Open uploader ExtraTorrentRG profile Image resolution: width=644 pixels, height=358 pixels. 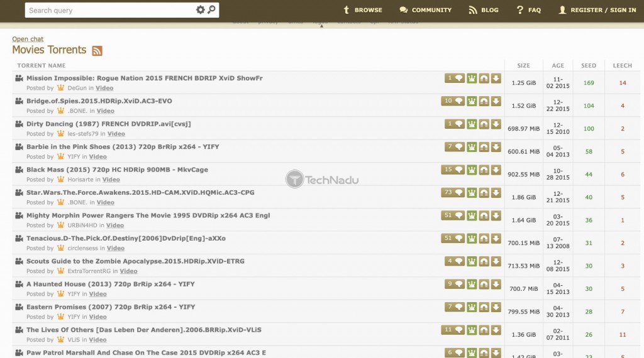click(x=89, y=271)
